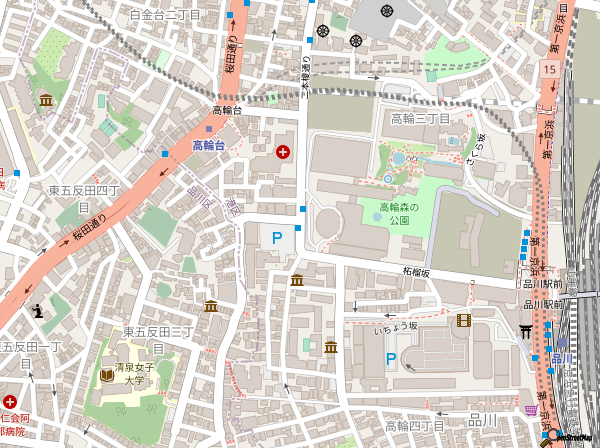Select the shopping cart icon near 品川
This screenshot has width=600, height=448.
530,410
